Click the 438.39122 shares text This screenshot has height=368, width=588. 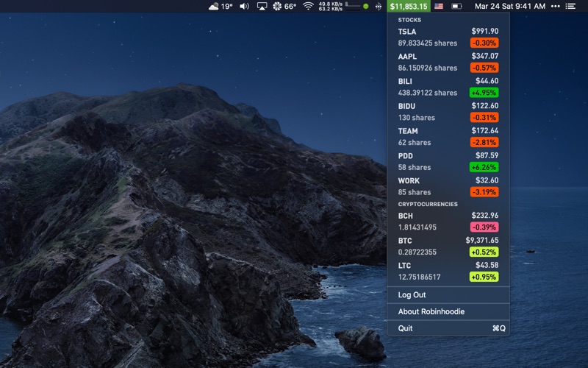[x=428, y=93]
